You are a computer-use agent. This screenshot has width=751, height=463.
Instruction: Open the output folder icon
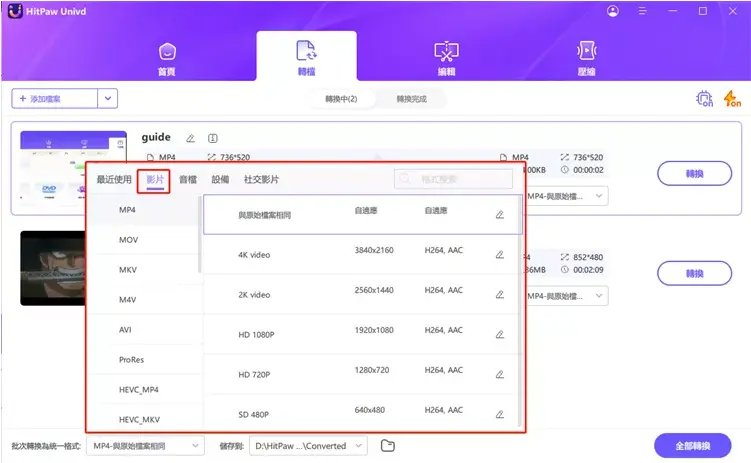pyautogui.click(x=388, y=445)
